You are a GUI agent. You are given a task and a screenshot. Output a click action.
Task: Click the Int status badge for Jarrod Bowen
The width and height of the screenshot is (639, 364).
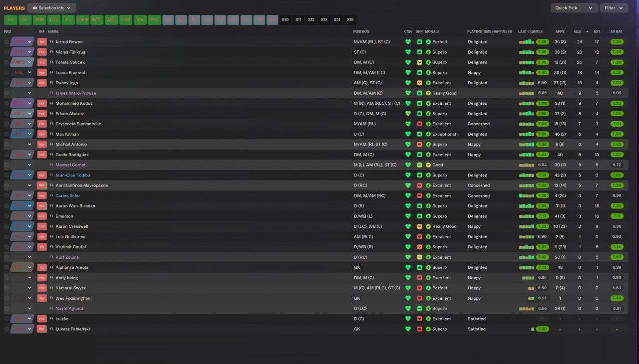click(42, 42)
